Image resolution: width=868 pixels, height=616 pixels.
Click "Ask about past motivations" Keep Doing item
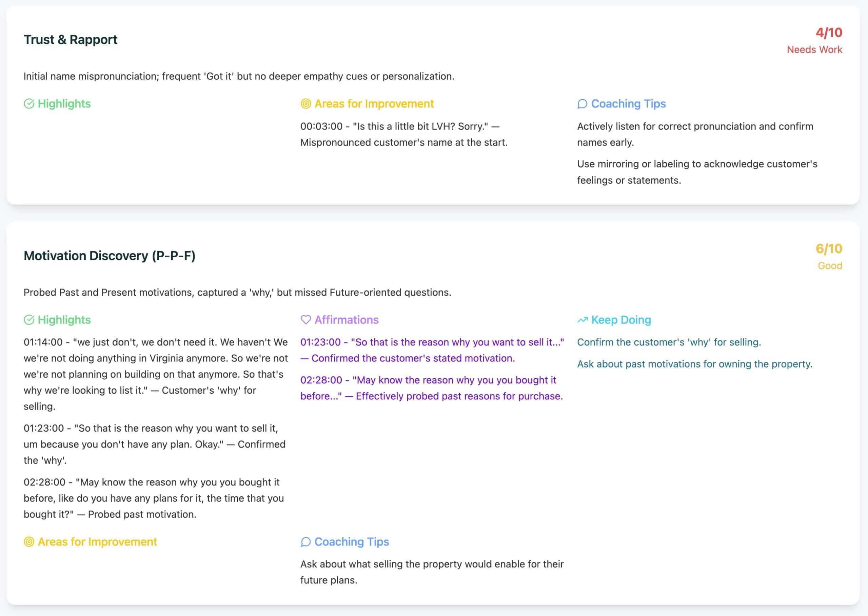click(695, 364)
